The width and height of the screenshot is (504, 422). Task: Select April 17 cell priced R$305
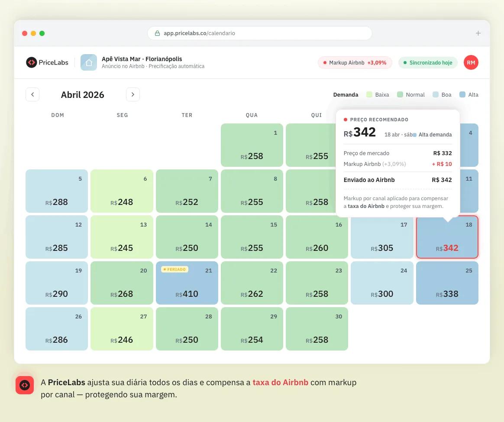tap(382, 237)
